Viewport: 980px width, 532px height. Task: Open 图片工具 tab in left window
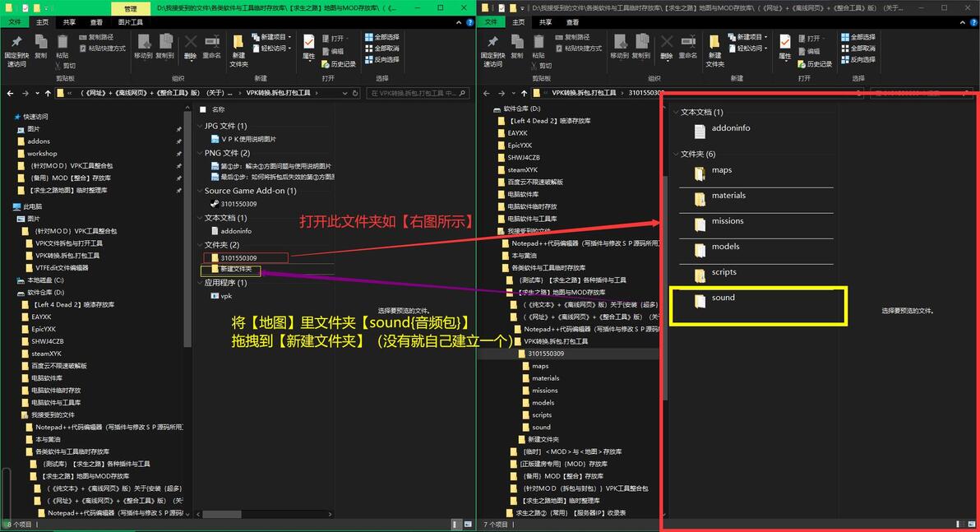click(x=130, y=22)
